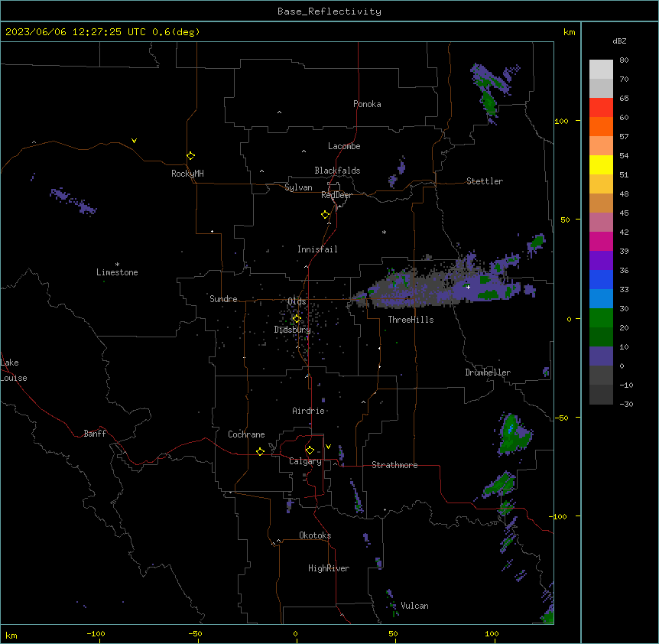This screenshot has height=644, width=659.
Task: Select the green 30 dBZ color swatch
Action: 601,318
